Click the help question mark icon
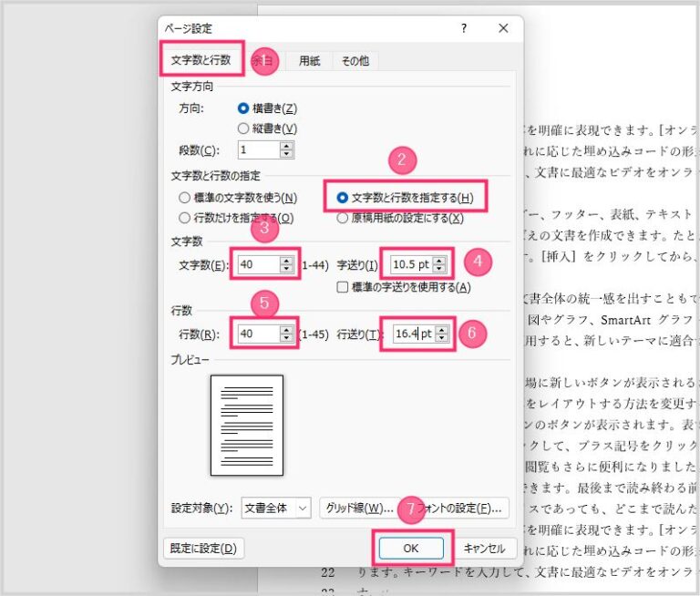The width and height of the screenshot is (700, 596). (x=464, y=28)
